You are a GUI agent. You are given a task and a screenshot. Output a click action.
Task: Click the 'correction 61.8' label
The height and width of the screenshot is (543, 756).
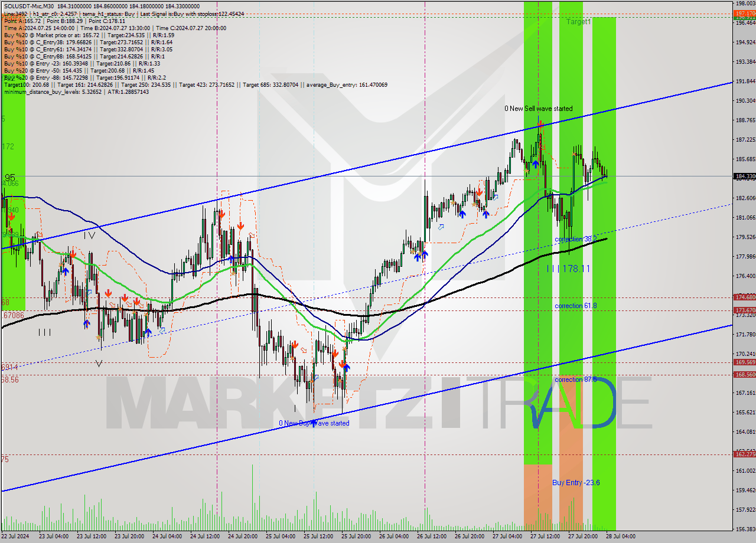[575, 306]
